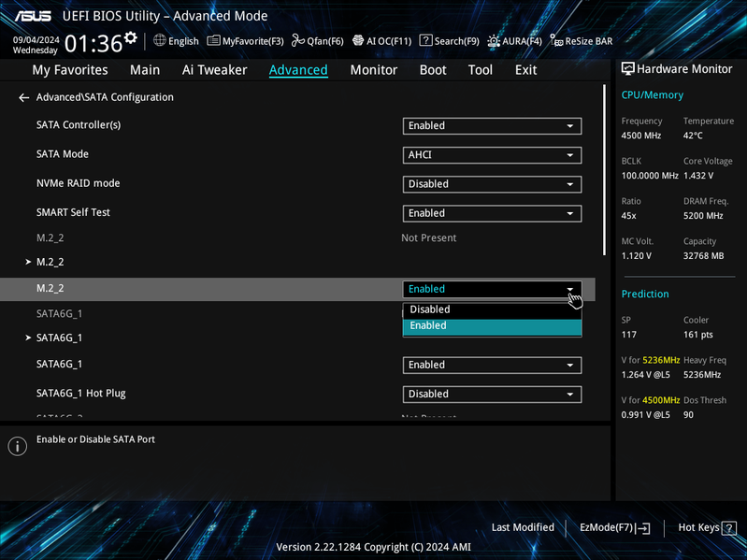
Task: Open the NVMe RAID mode dropdown
Action: 492,184
